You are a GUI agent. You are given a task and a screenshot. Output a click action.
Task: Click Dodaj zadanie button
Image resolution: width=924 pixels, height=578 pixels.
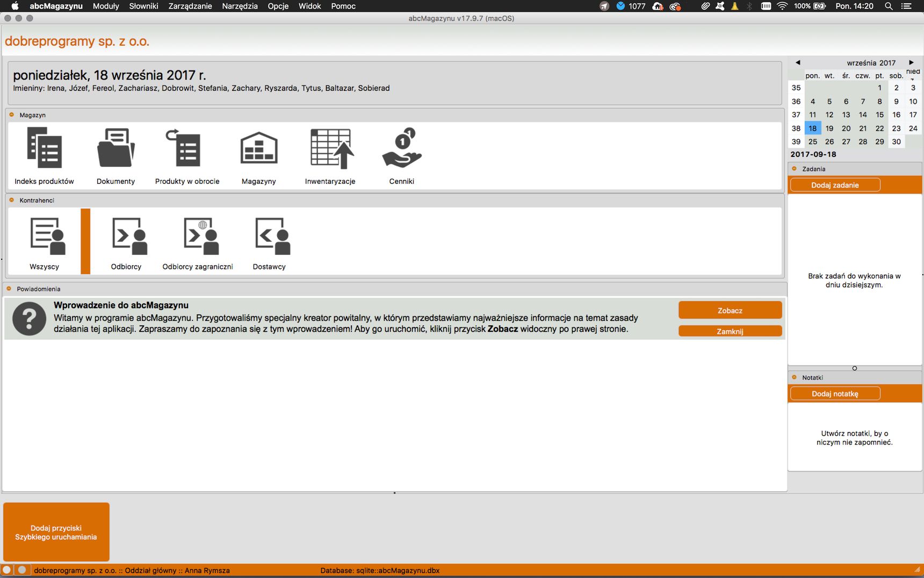[835, 185]
